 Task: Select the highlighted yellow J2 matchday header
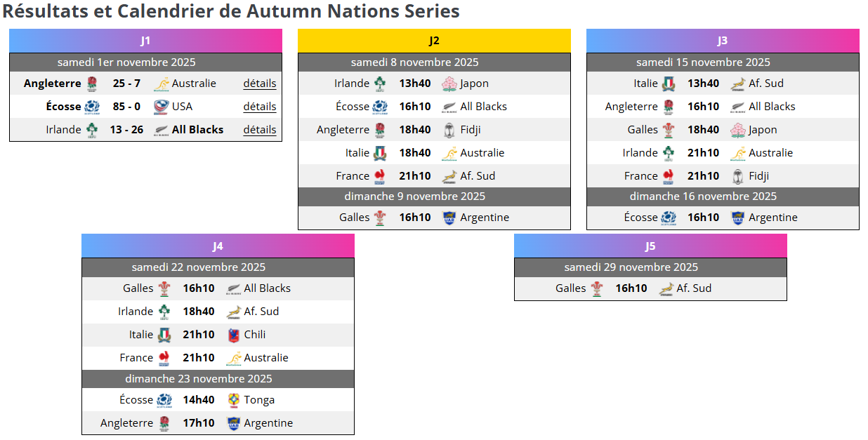pos(434,41)
